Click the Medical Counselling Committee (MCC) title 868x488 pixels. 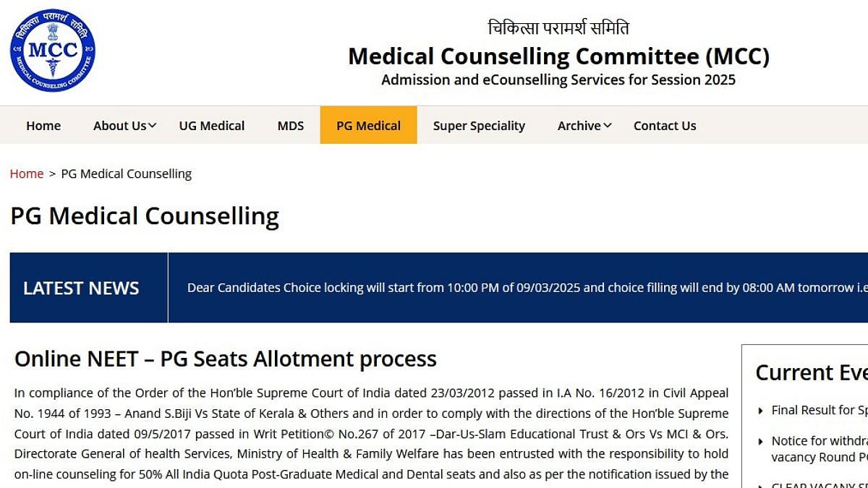[558, 56]
